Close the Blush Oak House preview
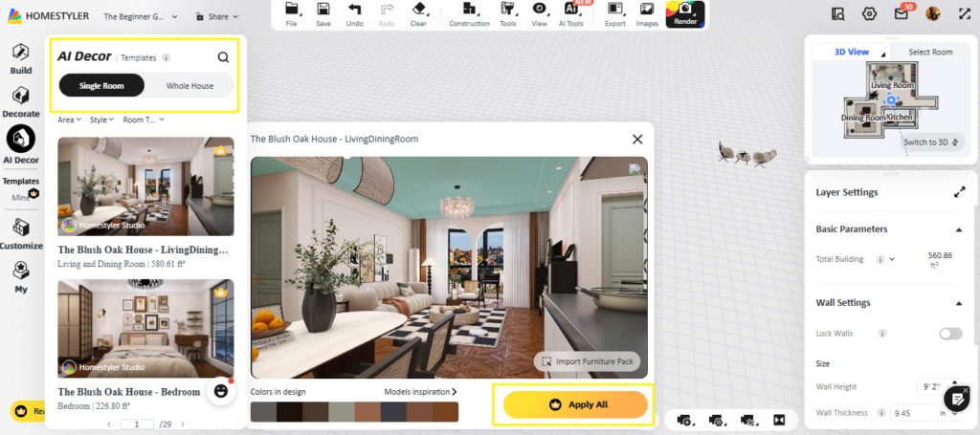The height and width of the screenshot is (435, 980). pyautogui.click(x=637, y=140)
